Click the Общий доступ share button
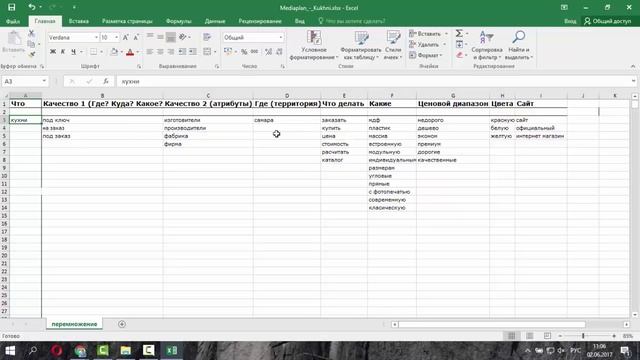 tap(608, 21)
